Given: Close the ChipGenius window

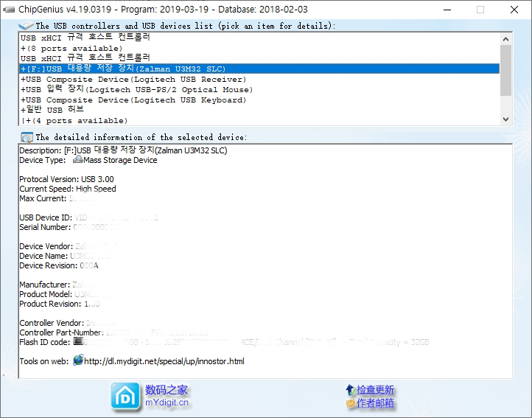Looking at the screenshot, I should pyautogui.click(x=514, y=10).
